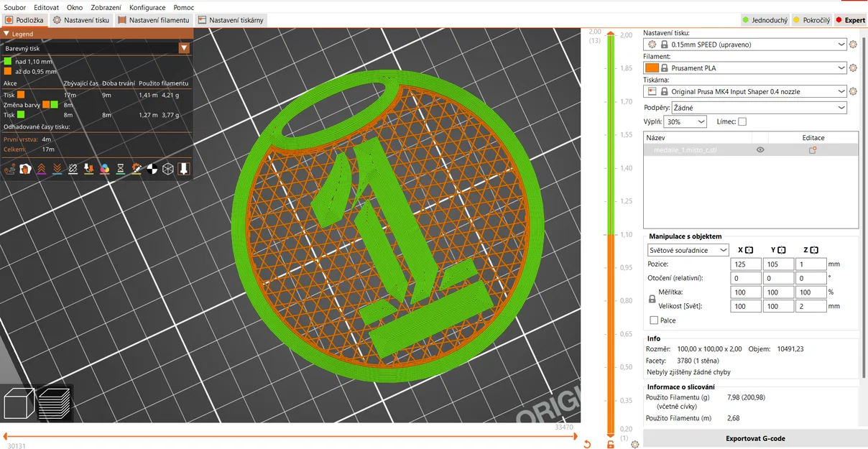Click Z axis mirror icon
This screenshot has width=868, height=449.
(x=813, y=250)
